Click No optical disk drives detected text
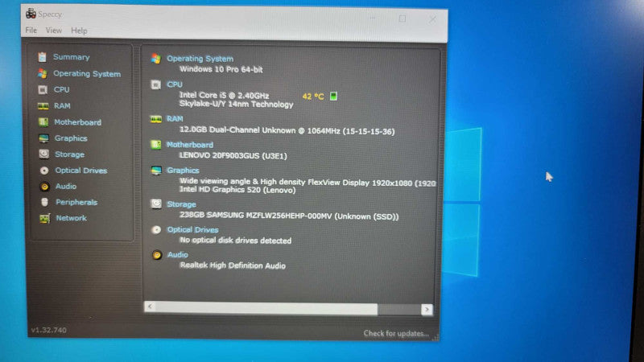 pos(235,240)
